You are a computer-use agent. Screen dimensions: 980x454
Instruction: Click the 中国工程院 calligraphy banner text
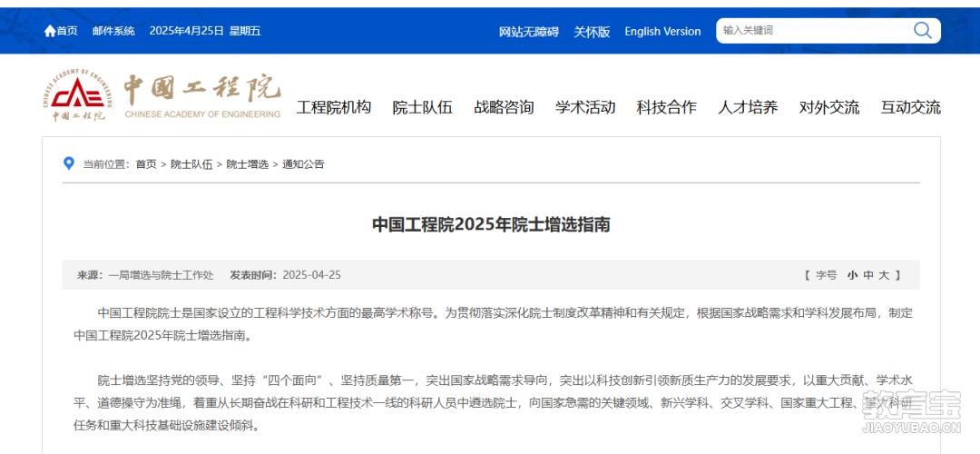[201, 89]
